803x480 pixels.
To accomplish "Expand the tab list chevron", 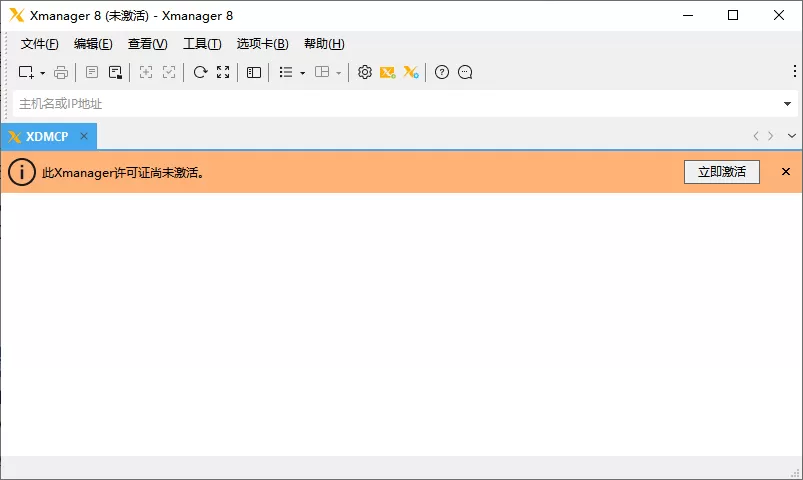I will [x=792, y=136].
